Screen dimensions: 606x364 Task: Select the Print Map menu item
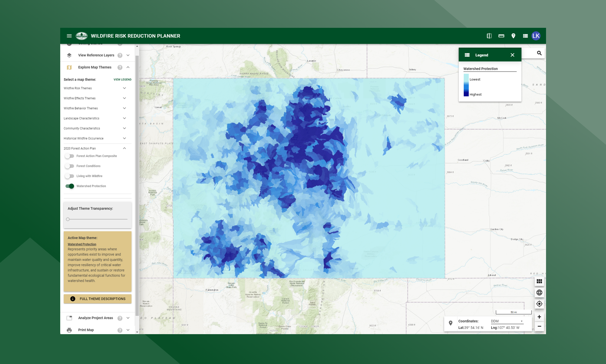tap(86, 330)
